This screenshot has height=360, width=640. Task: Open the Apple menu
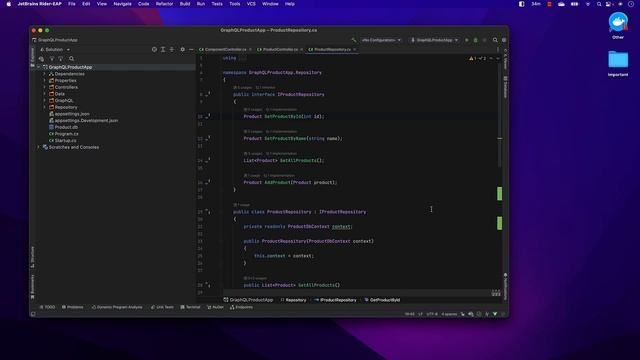pyautogui.click(x=9, y=4)
